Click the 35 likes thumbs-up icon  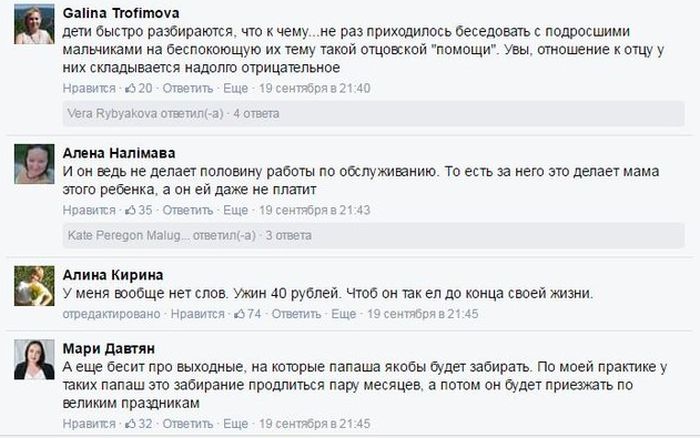tap(129, 210)
